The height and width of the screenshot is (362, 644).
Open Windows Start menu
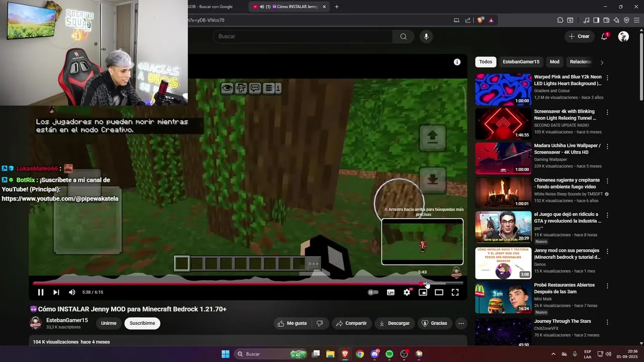point(225,354)
